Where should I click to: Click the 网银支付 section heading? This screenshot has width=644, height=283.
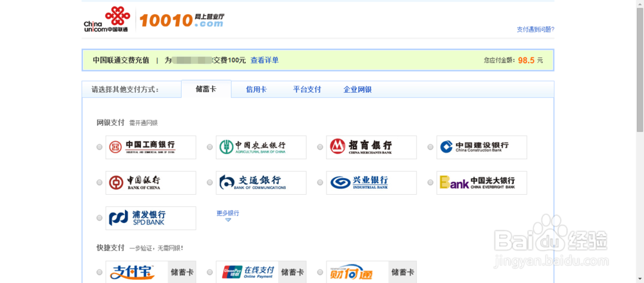click(x=110, y=122)
